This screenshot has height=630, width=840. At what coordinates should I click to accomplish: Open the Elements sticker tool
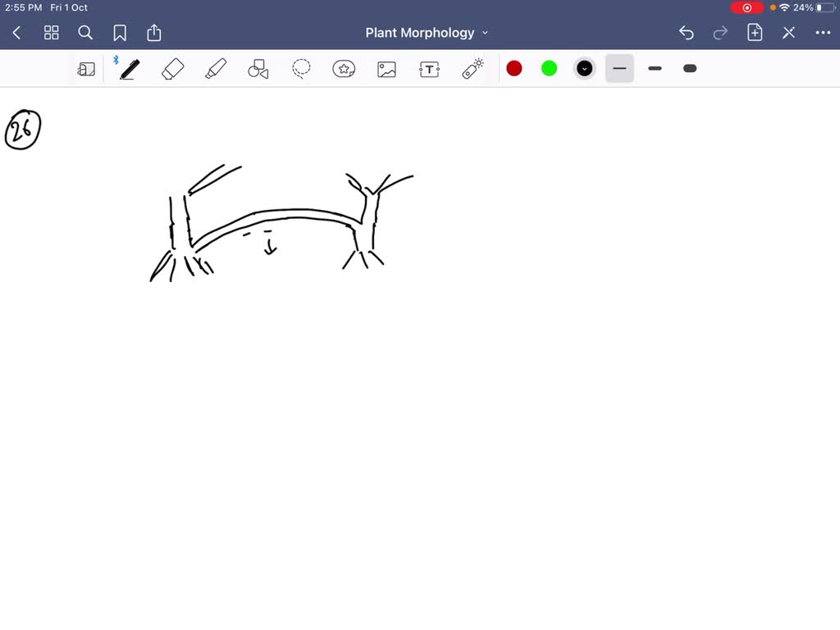click(x=344, y=69)
